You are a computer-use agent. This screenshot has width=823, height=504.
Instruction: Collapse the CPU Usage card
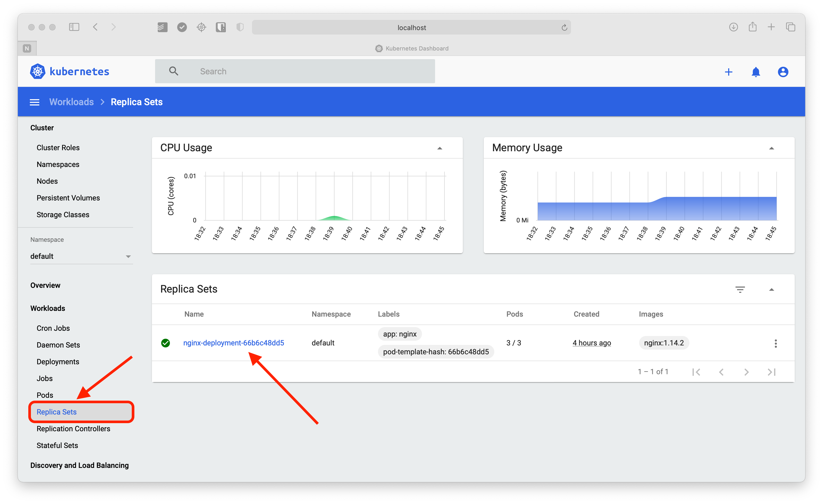tap(440, 148)
